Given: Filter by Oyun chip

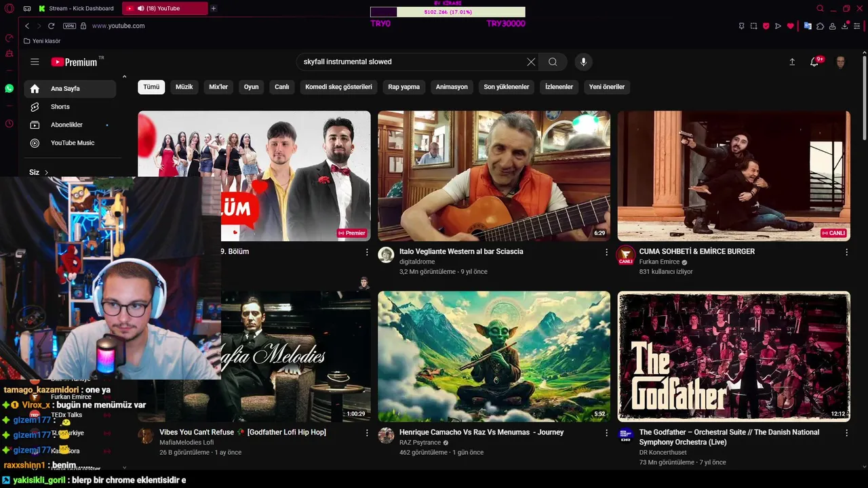Looking at the screenshot, I should click(x=252, y=87).
